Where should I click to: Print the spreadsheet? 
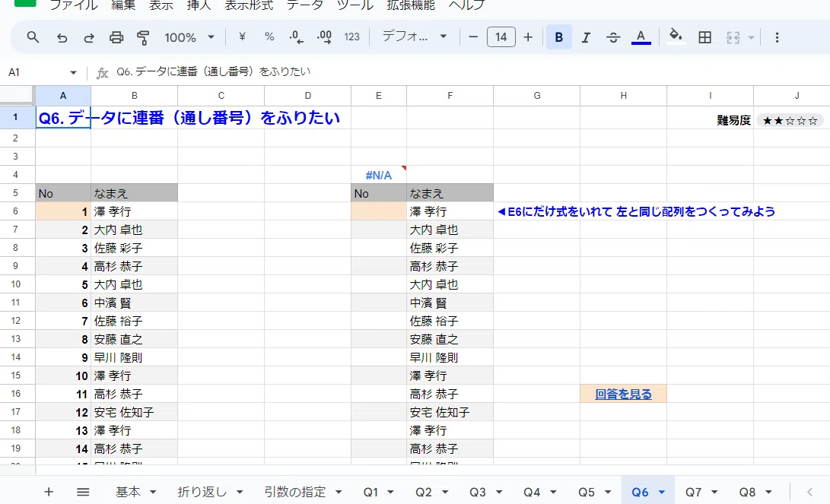(116, 37)
